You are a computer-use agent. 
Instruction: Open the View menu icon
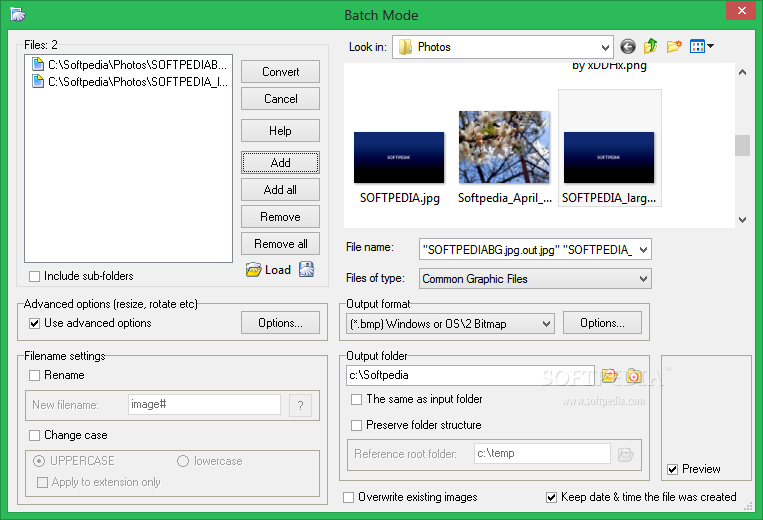702,46
